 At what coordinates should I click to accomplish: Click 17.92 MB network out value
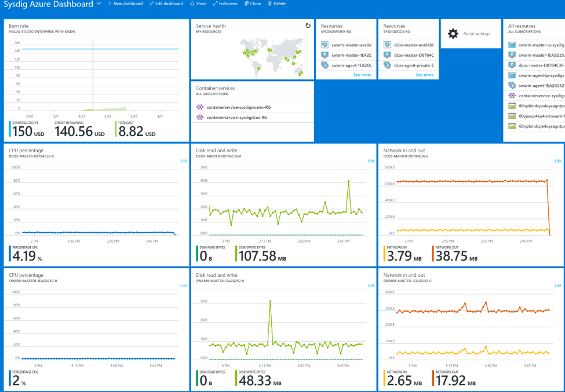455,381
